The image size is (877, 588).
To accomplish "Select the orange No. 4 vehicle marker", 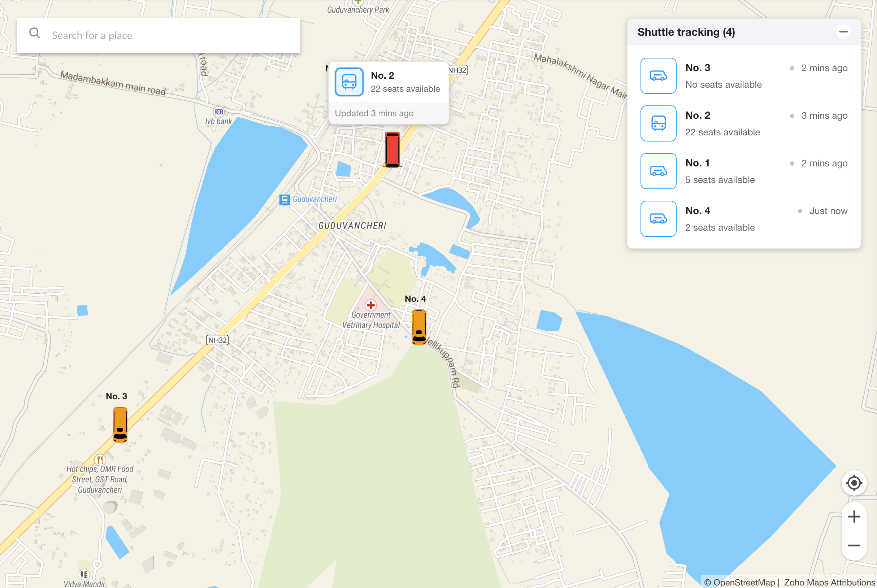I will pos(418,327).
